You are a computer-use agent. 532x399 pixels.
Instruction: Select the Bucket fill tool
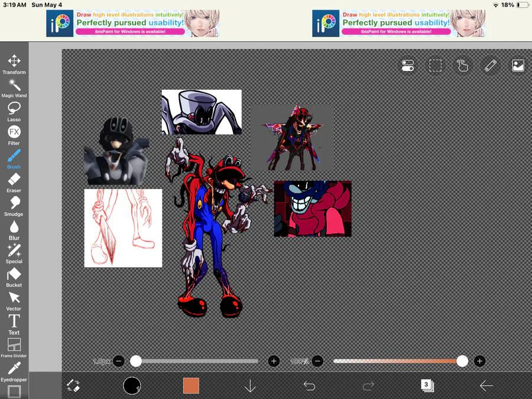point(14,277)
